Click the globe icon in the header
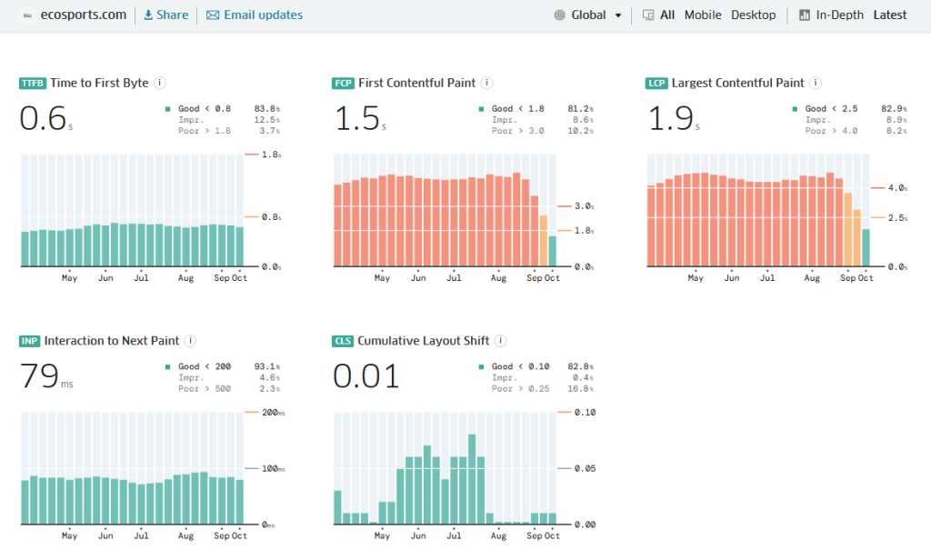Image resolution: width=931 pixels, height=560 pixels. coord(559,15)
